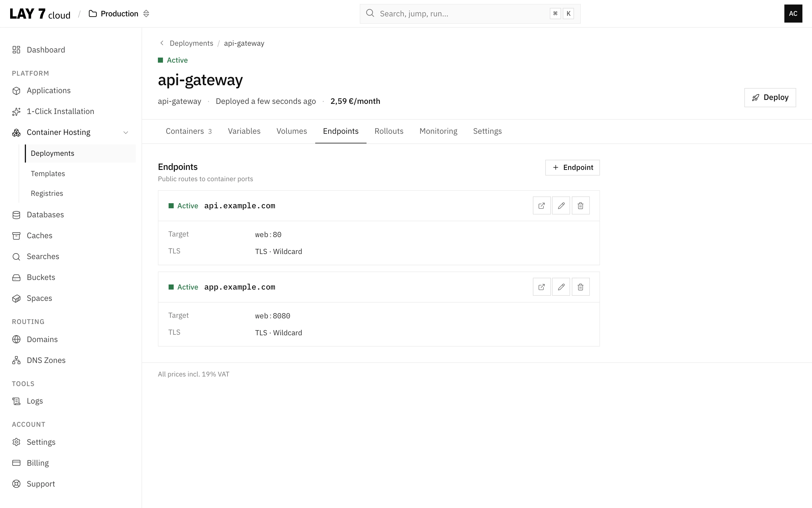812x508 pixels.
Task: Switch to the Rollouts tab
Action: [389, 131]
